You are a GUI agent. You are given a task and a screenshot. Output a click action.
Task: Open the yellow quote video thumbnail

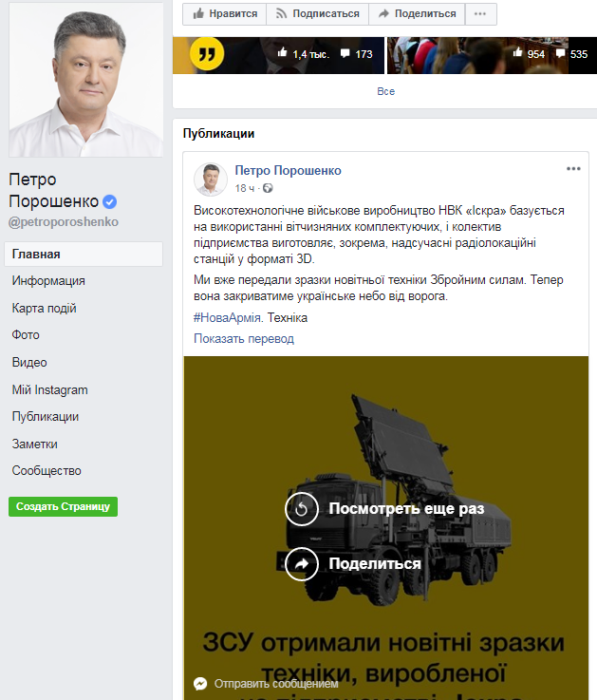[278, 55]
